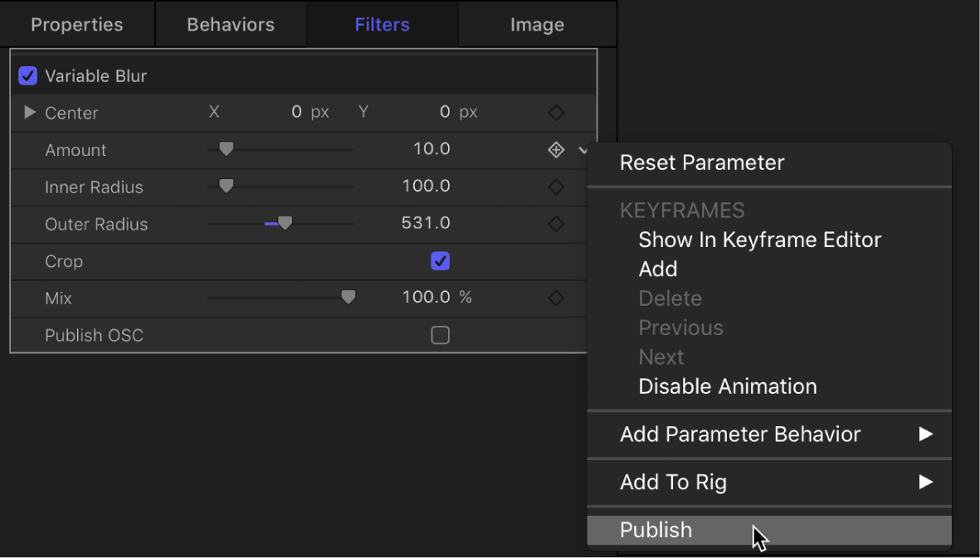980x558 pixels.
Task: Click the Center keyframe diamond
Action: click(x=556, y=112)
